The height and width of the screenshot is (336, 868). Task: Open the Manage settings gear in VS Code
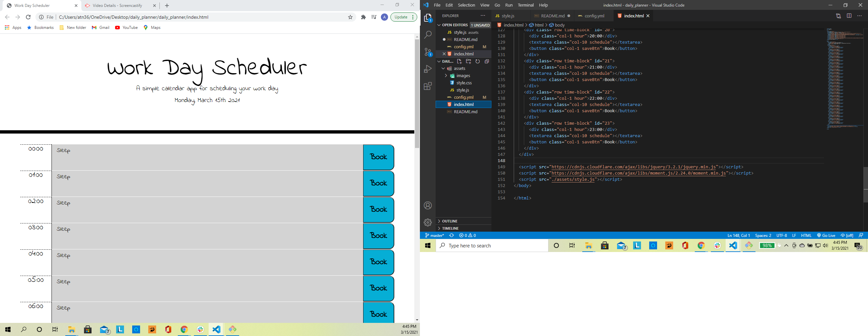pyautogui.click(x=427, y=222)
